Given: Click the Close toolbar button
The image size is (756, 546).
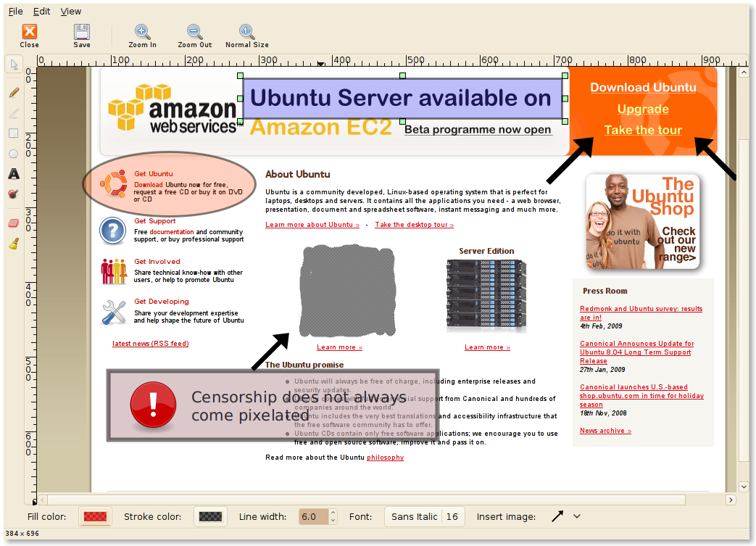Looking at the screenshot, I should point(29,36).
